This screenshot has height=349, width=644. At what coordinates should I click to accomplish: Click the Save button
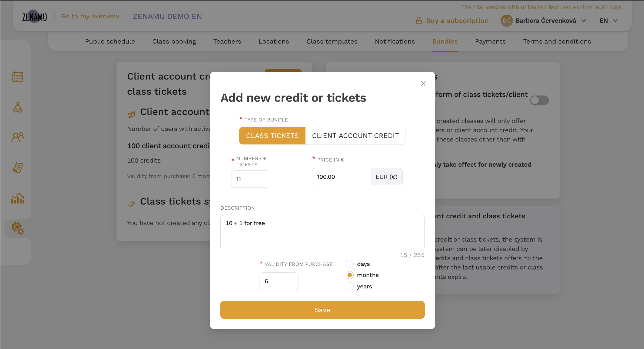pyautogui.click(x=323, y=310)
